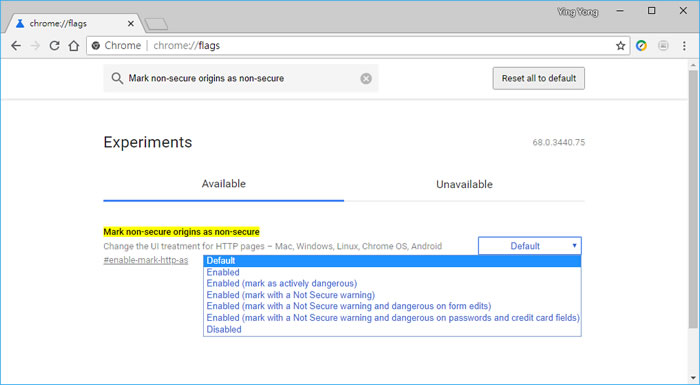Click the 'Change the UI treatment' description
700x385 pixels.
272,247
